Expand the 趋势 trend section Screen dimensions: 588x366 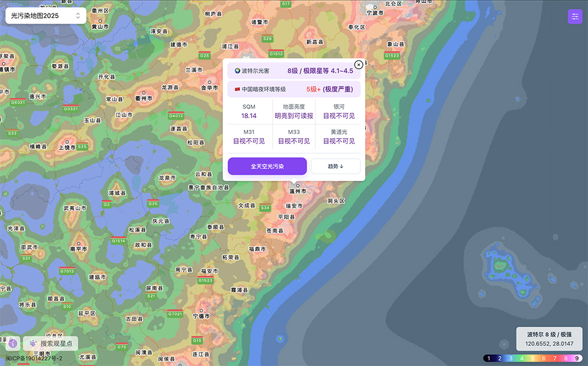[x=336, y=166]
